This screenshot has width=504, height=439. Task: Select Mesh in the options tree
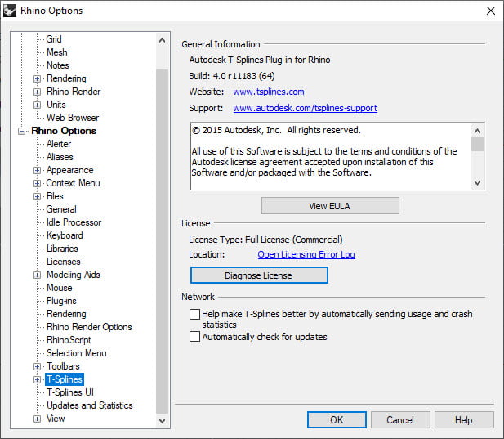(x=57, y=52)
